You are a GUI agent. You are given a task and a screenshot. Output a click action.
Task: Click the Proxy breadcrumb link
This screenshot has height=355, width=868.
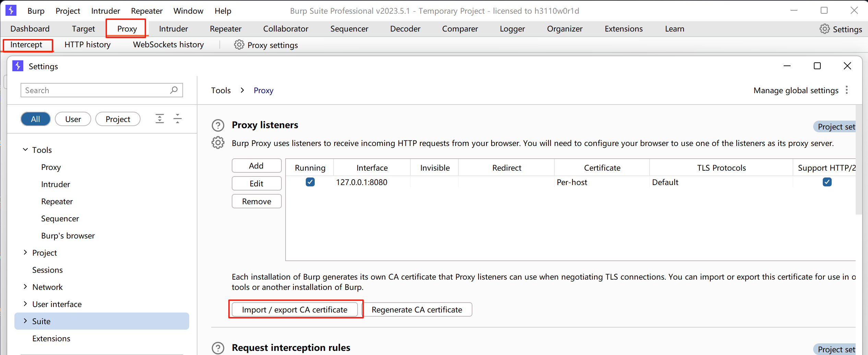click(x=263, y=90)
